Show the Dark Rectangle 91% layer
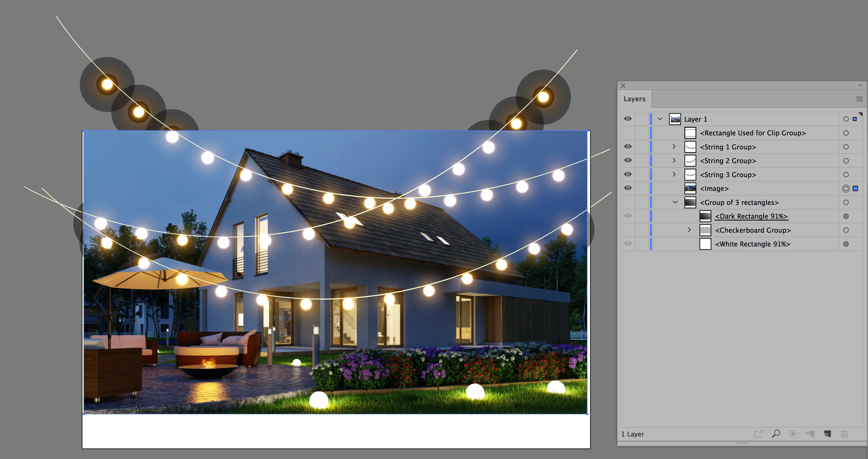868x459 pixels. coord(628,216)
